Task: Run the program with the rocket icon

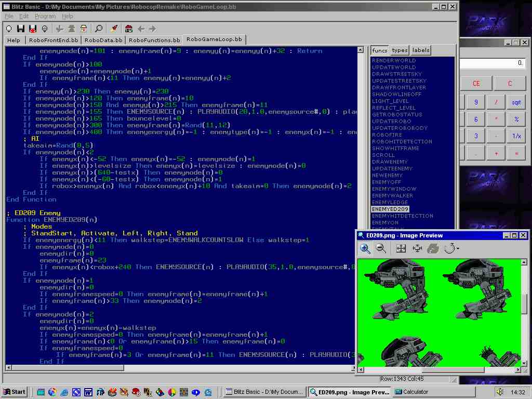Action: [114, 29]
